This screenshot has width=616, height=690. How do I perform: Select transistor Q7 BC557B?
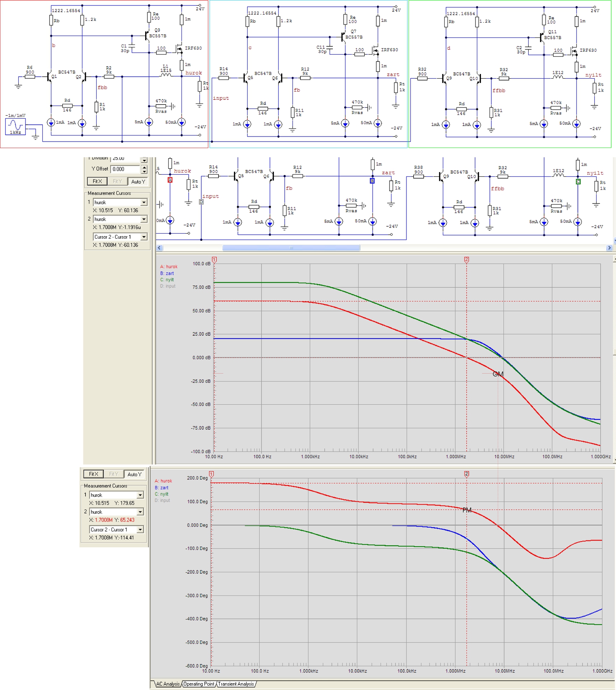343,37
